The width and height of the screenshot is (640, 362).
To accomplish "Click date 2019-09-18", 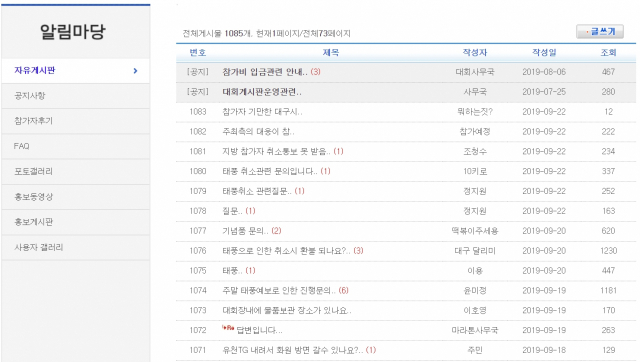I will (544, 350).
